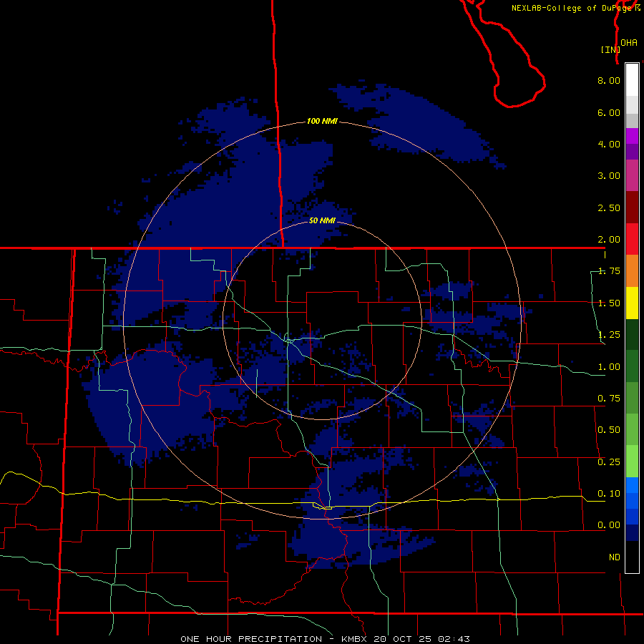Screen dimensions: 644x644
Task: Click the white 8.00 inch legend swatch
Action: 632,80
